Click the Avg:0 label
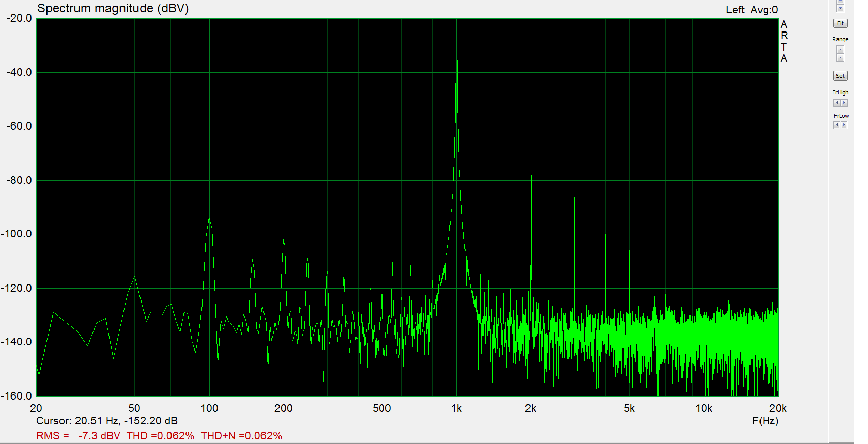Screen dimensions: 868x444 764,10
